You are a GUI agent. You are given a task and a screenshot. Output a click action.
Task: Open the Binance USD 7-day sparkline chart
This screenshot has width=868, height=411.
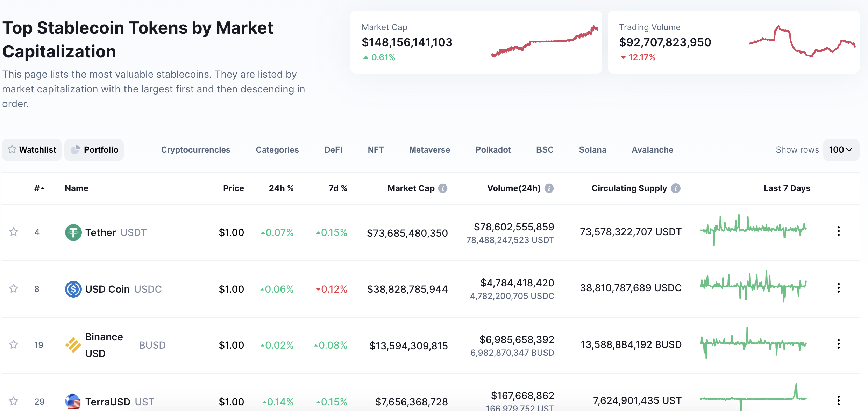point(753,343)
